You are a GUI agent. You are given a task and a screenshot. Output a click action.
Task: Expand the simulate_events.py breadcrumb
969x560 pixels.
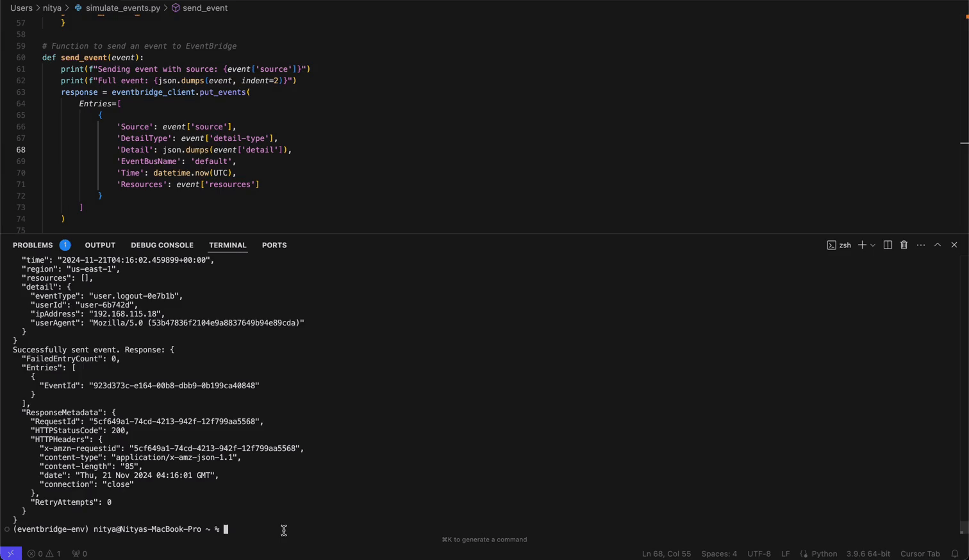click(x=122, y=8)
